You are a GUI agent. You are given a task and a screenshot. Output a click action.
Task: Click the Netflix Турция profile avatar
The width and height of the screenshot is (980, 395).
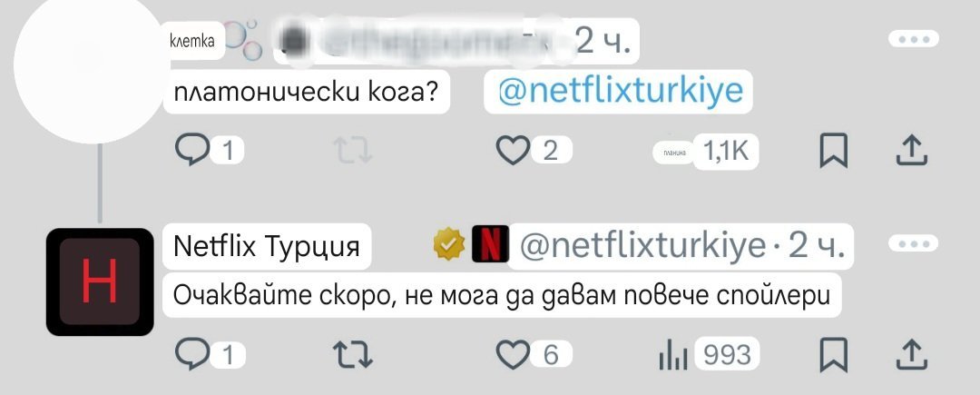point(100,281)
